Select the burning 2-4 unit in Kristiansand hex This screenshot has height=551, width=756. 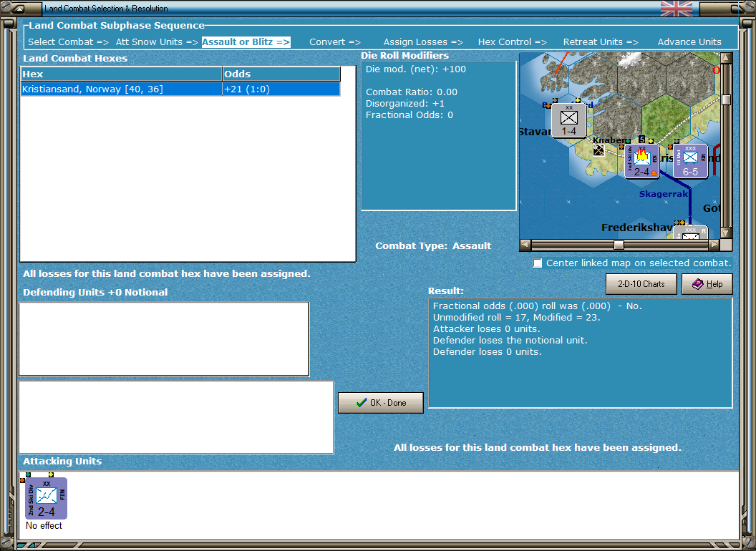point(641,161)
